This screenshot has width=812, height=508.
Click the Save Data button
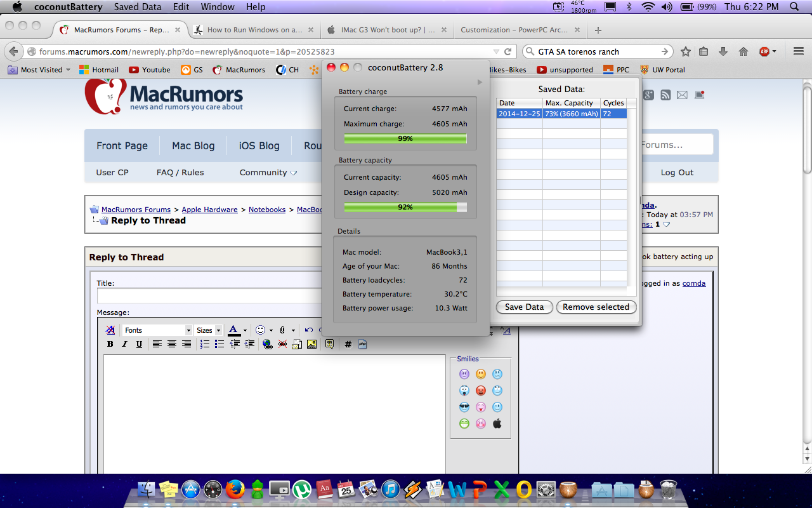pyautogui.click(x=524, y=307)
